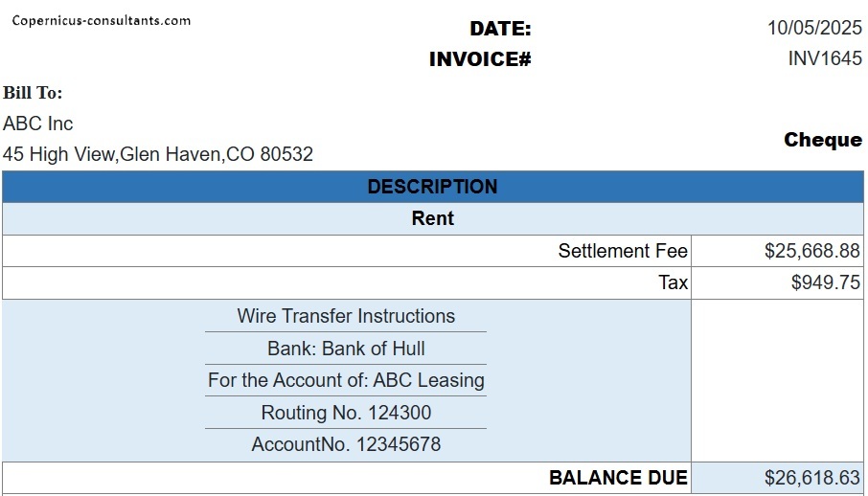
Task: Click the $26,618.63 balance due amount
Action: [x=812, y=477]
